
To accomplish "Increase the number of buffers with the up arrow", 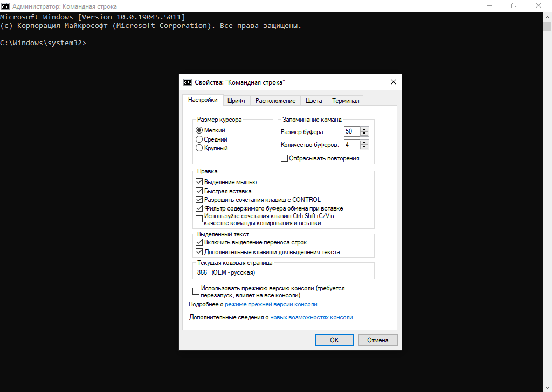I will (x=364, y=143).
